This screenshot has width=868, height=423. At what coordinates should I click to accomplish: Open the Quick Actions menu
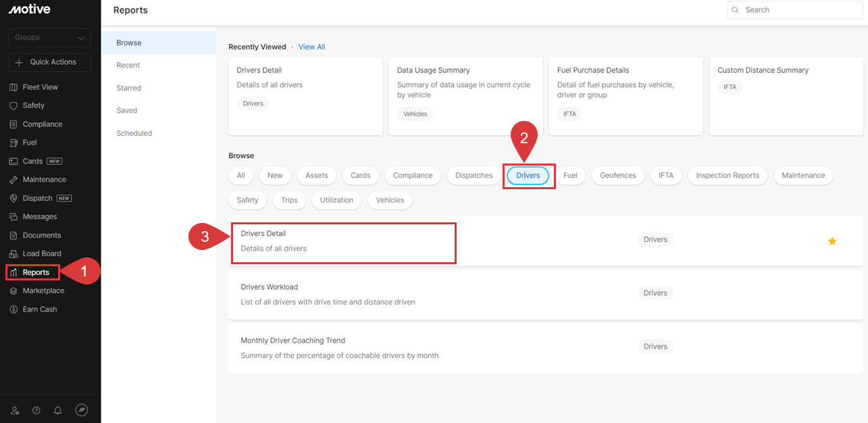pyautogui.click(x=49, y=62)
